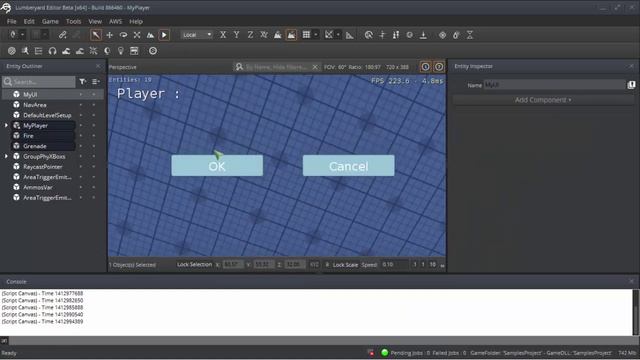This screenshot has height=360, width=640.
Task: Toggle snap to grid icon
Action: (306, 35)
